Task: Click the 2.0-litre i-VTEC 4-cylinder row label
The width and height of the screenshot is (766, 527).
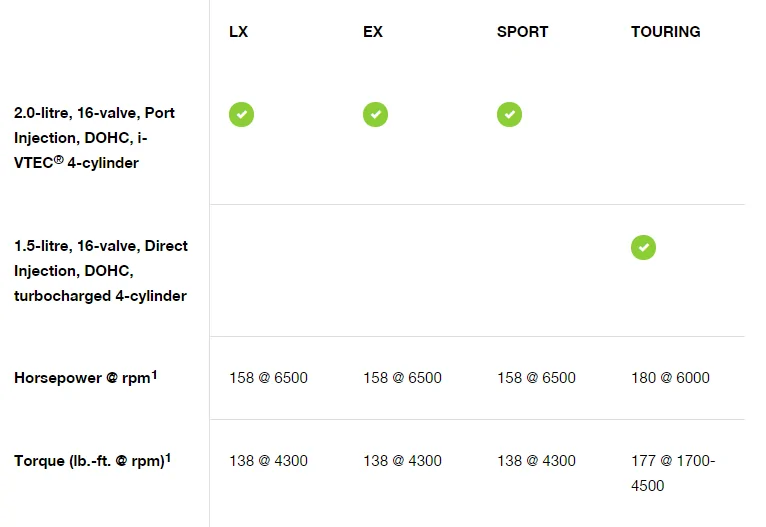Action: tap(94, 138)
